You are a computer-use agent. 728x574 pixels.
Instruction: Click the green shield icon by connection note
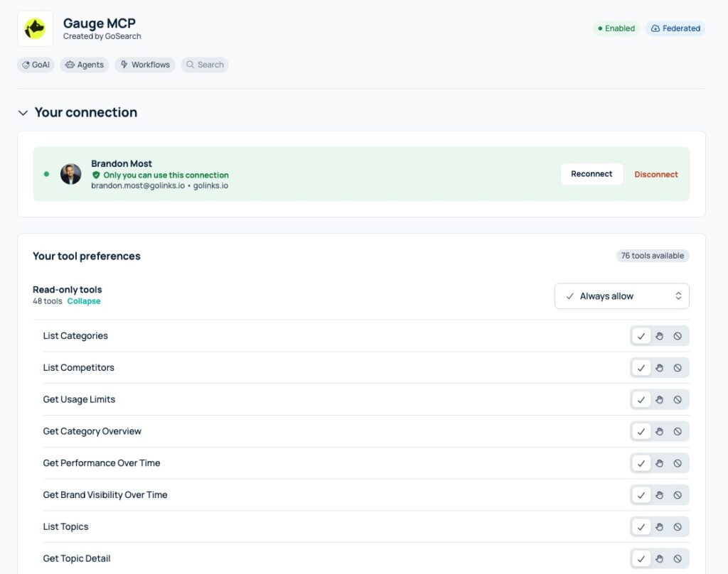[x=96, y=175]
